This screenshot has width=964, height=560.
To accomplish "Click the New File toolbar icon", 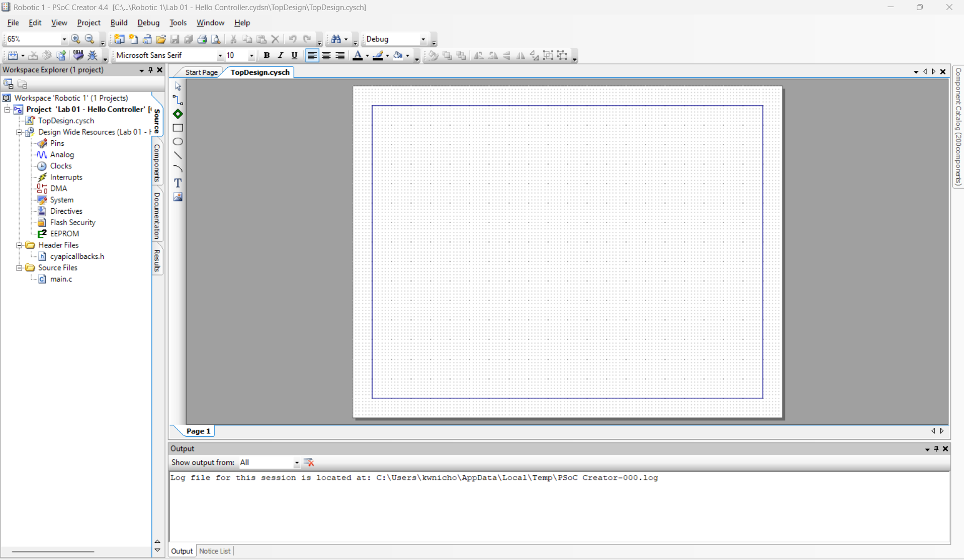I will (133, 39).
